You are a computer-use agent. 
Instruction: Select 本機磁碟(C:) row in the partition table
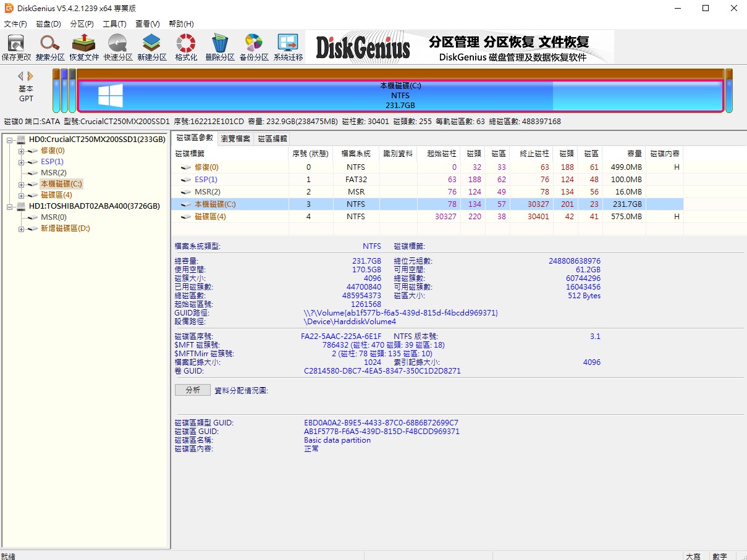(x=428, y=204)
